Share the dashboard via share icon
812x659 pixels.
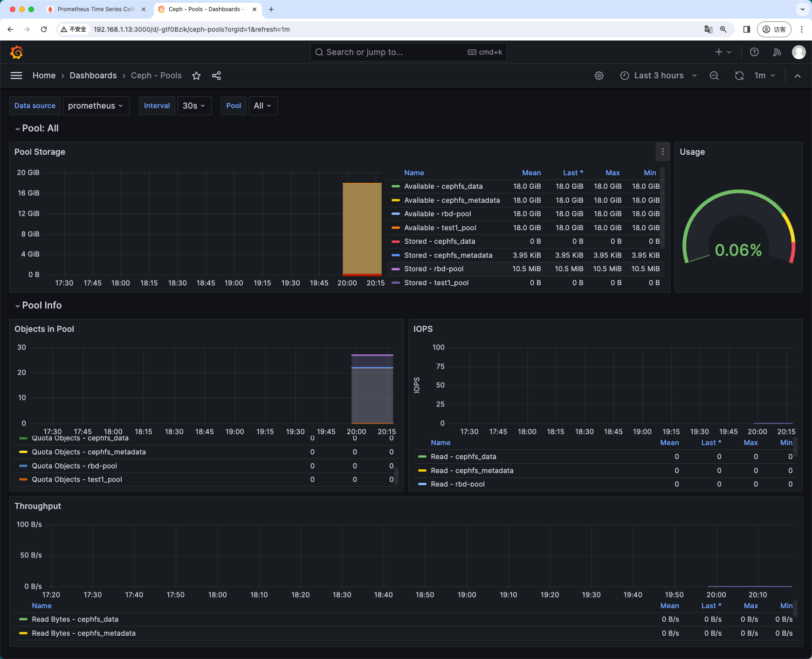coord(216,76)
